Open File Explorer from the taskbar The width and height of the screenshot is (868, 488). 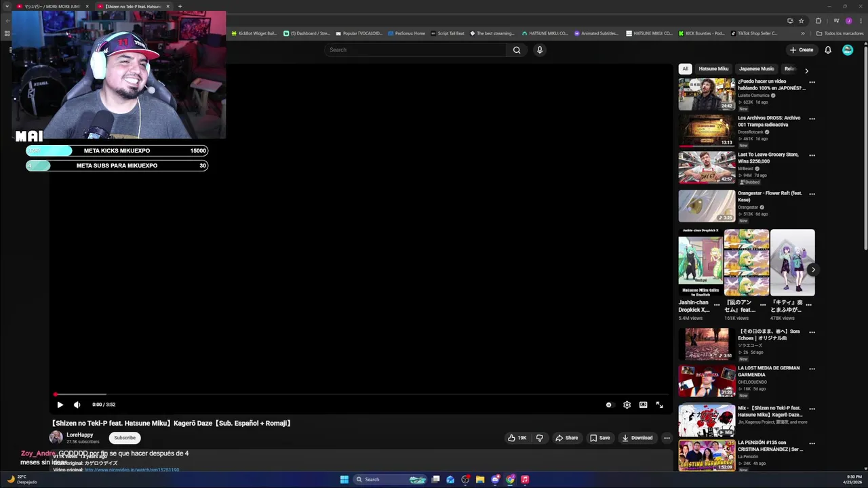480,479
